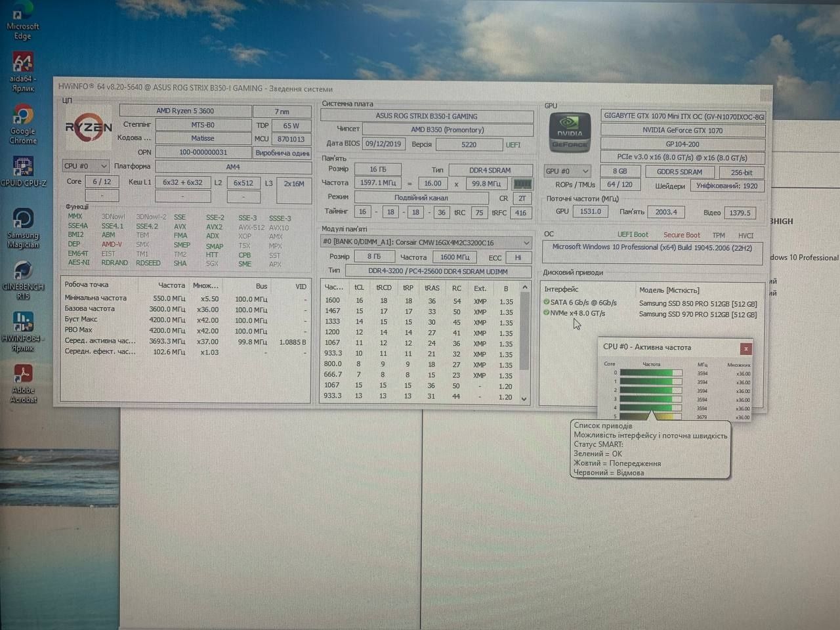The width and height of the screenshot is (840, 630).
Task: Click the tRCD column header
Action: click(x=383, y=287)
